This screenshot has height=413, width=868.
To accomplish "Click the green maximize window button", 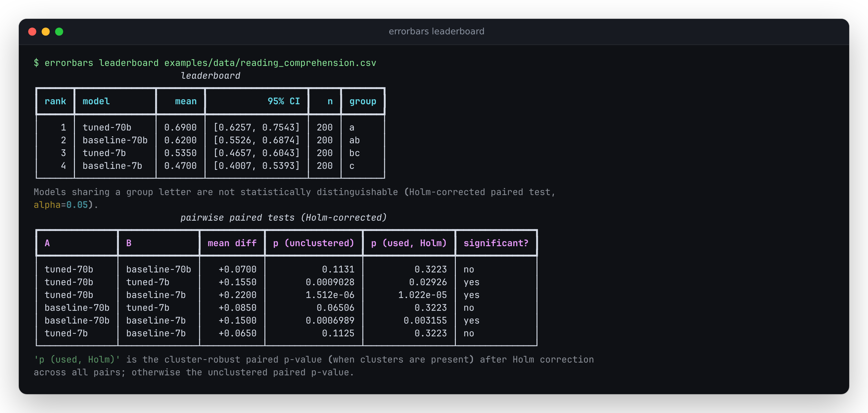I will pyautogui.click(x=59, y=32).
